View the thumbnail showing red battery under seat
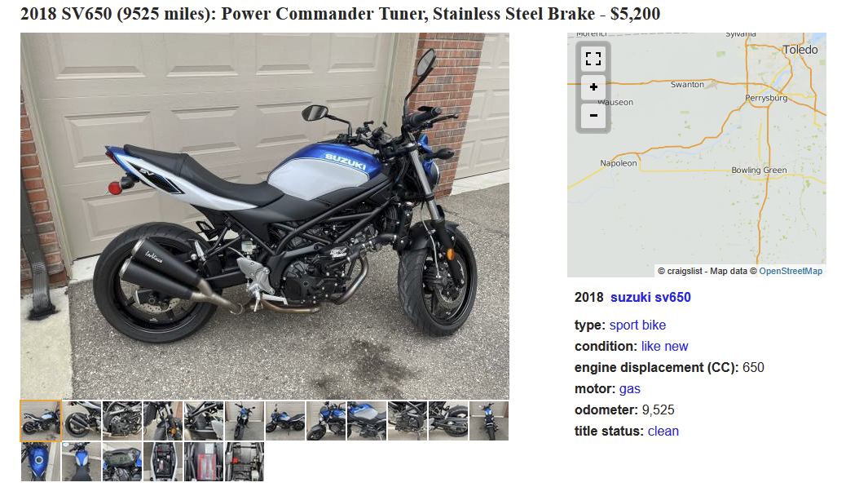Screen dimensions: 868x487 [204, 462]
